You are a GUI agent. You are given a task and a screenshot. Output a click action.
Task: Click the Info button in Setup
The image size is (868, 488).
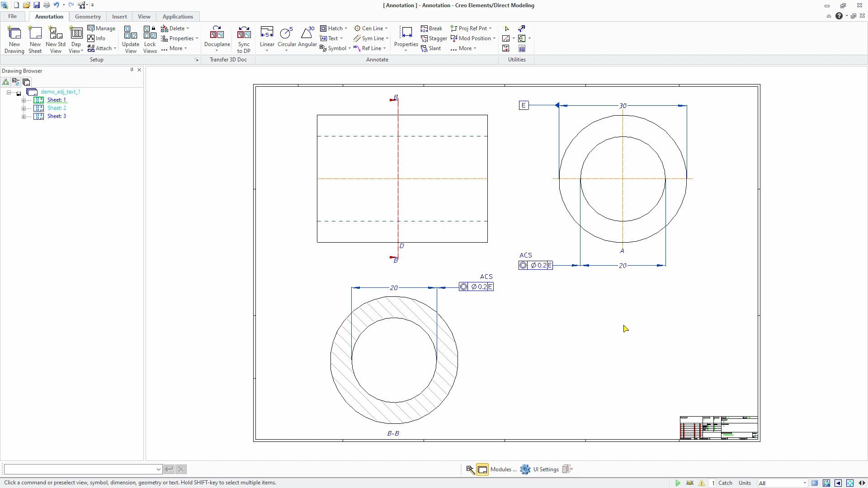point(96,38)
